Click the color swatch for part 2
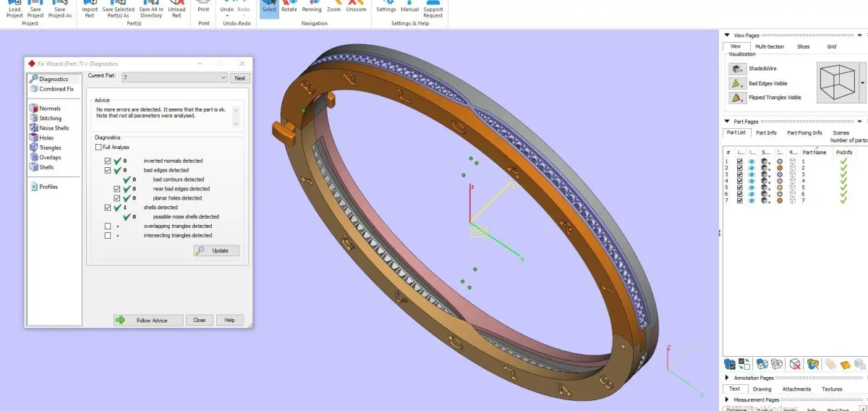 780,168
